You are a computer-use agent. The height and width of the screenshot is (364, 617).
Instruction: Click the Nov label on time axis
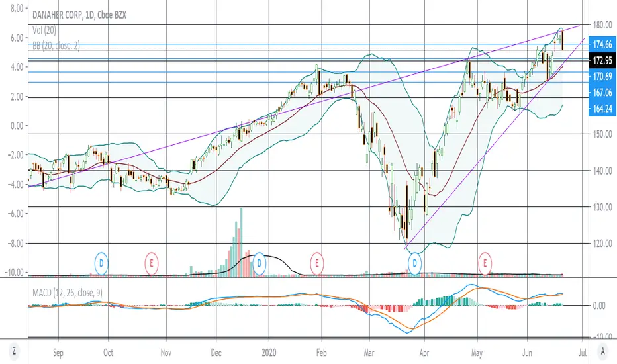(x=166, y=353)
